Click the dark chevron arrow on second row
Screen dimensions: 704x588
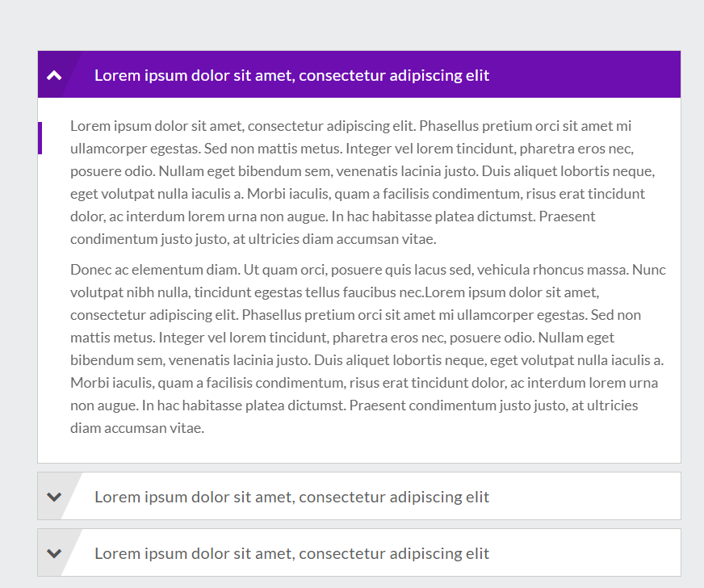pyautogui.click(x=54, y=496)
